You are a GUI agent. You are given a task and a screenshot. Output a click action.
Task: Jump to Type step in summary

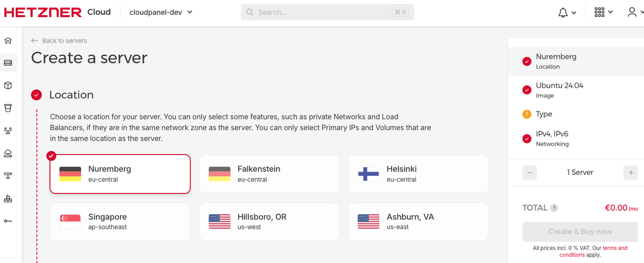pos(543,114)
